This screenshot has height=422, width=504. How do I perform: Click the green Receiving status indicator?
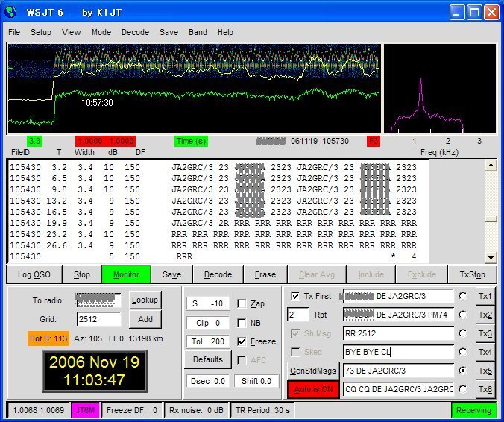[473, 410]
